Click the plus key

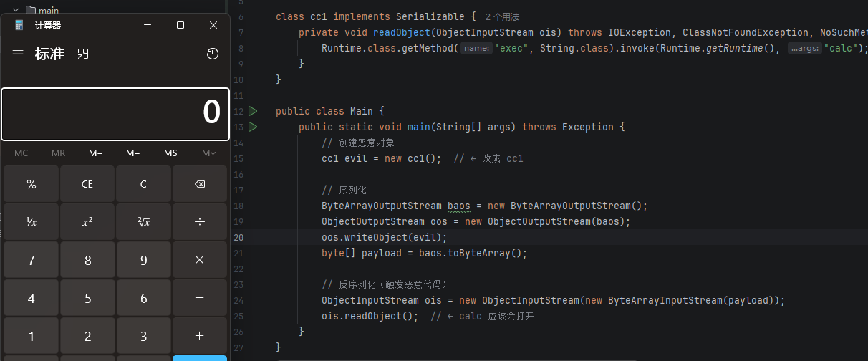(200, 336)
